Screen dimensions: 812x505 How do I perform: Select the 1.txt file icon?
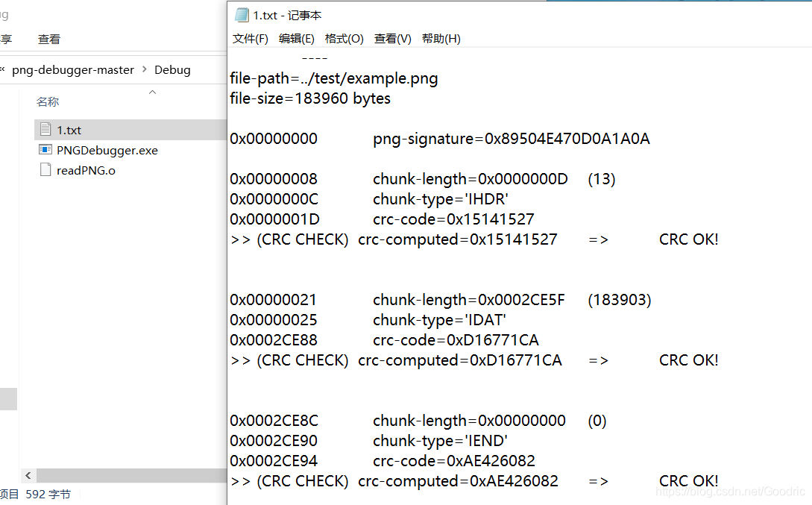[45, 130]
